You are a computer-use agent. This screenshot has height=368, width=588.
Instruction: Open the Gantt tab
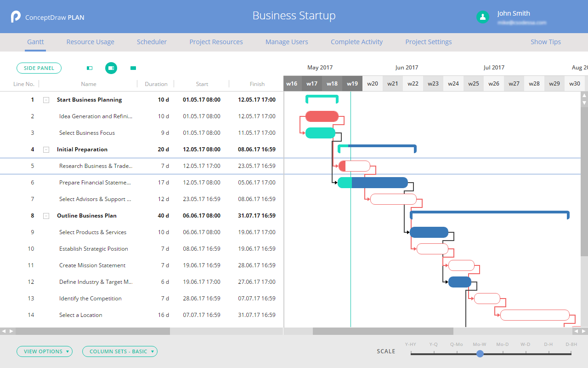point(35,42)
